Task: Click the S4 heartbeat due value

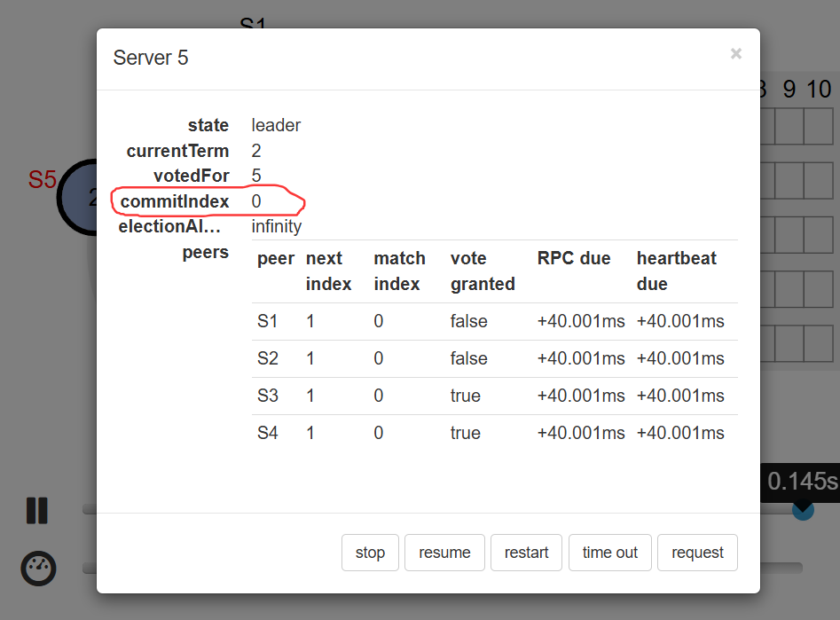Action: [x=680, y=433]
